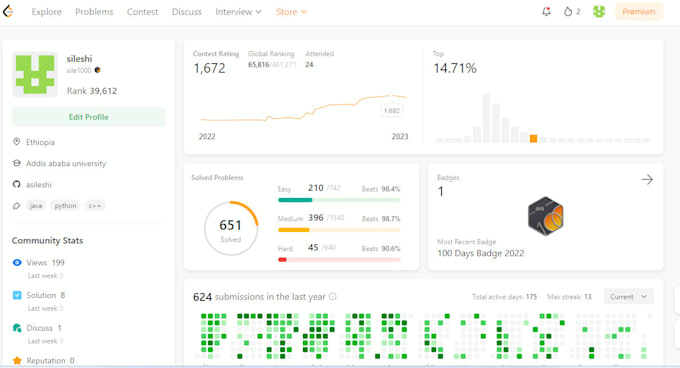Screen dimensions: 680x368
Task: Click the Premium button
Action: tap(638, 12)
